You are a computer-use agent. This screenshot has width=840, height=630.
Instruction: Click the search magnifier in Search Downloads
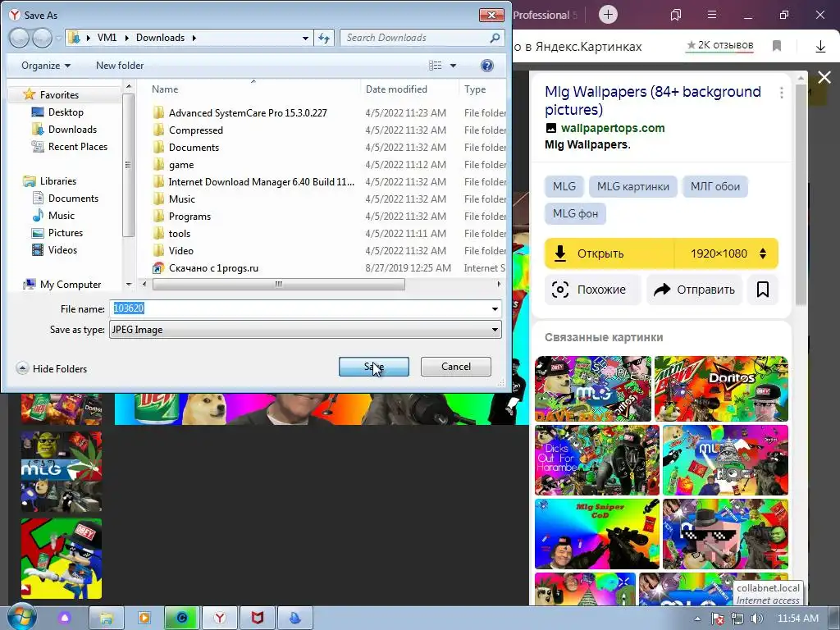click(x=495, y=38)
